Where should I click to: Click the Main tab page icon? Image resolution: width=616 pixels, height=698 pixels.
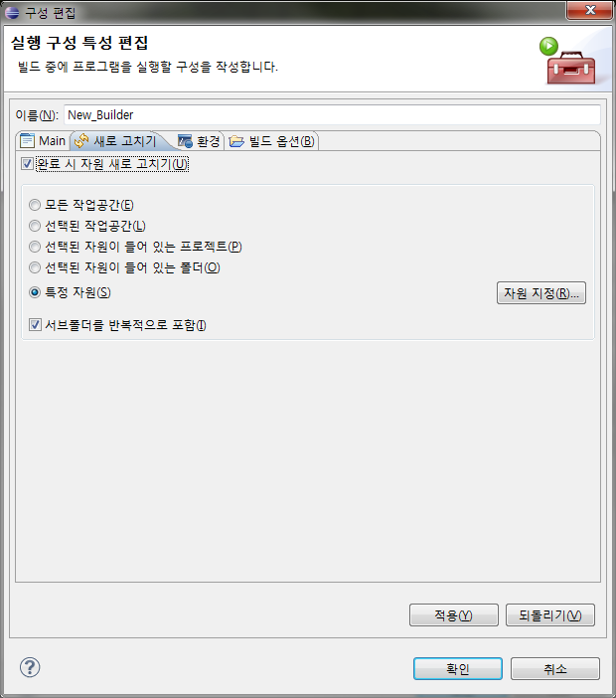(27, 140)
